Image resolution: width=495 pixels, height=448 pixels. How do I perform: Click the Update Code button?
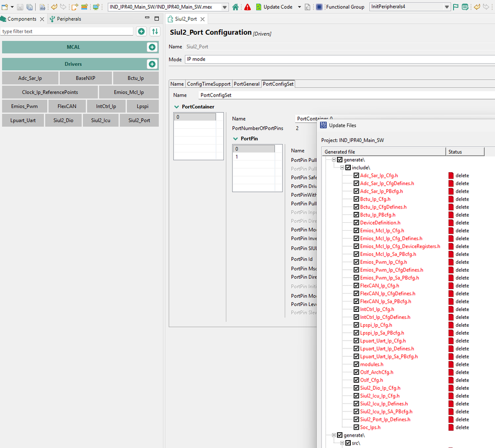coord(275,6)
